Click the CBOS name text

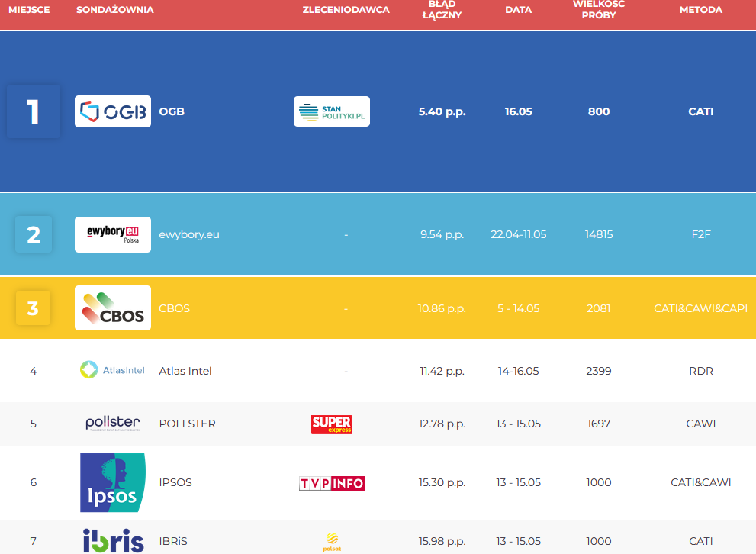pyautogui.click(x=175, y=308)
